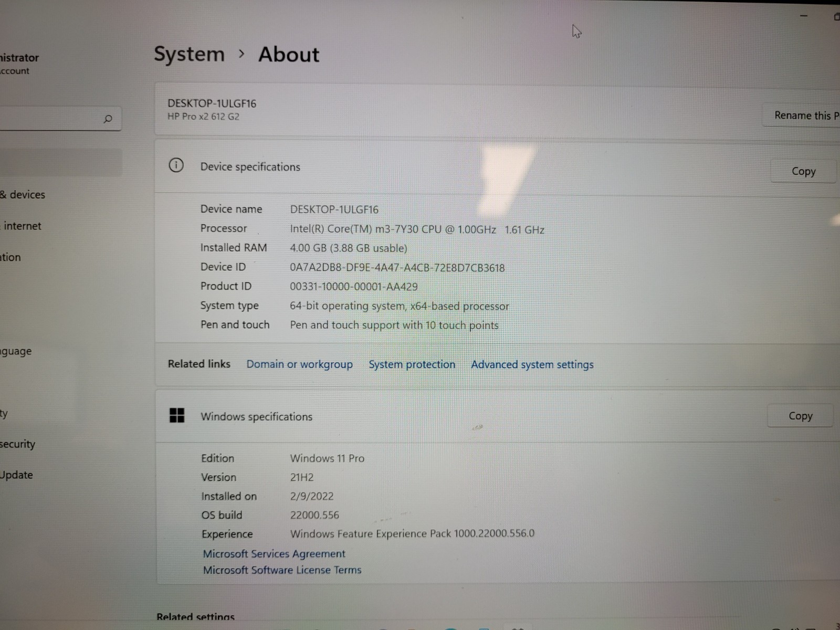Click the HP Pro x2 612 G2 model text
Screen dimensions: 840x630
203,117
